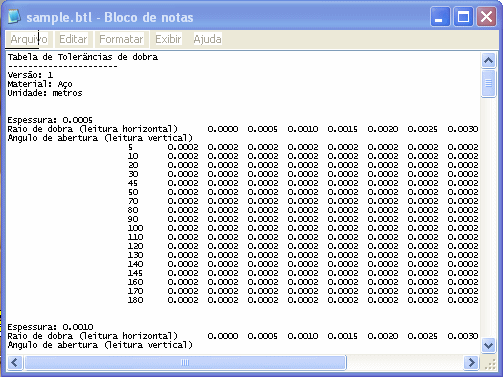Open the Exibir menu
Image resolution: width=503 pixels, height=377 pixels.
point(168,39)
